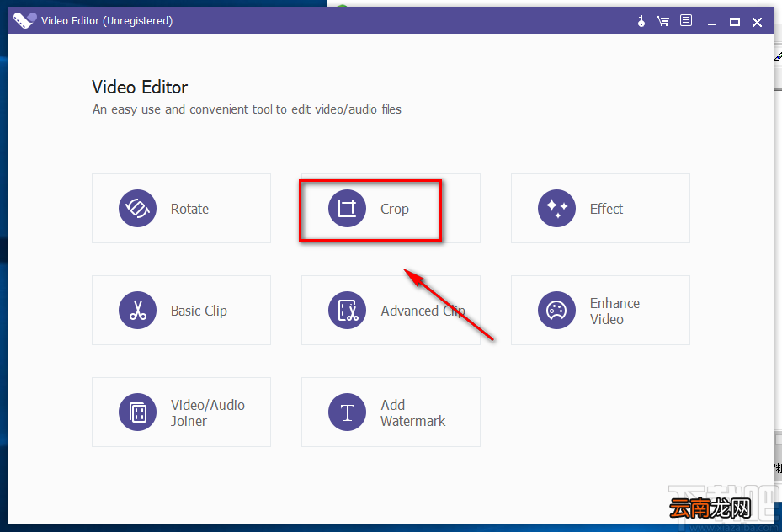
Task: Select the Basic Clip scissors icon
Action: pos(138,310)
